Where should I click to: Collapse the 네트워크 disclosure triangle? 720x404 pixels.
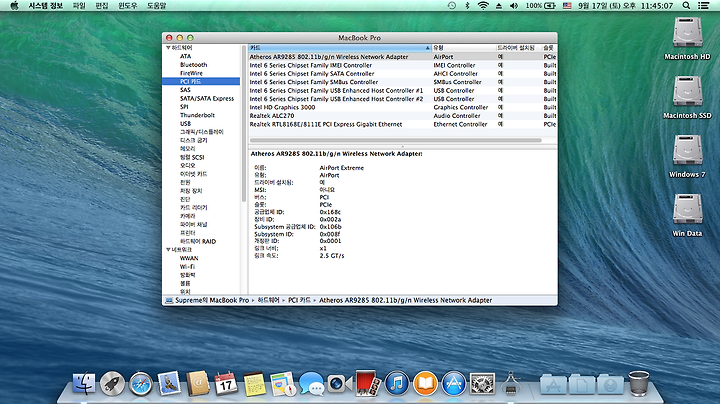pyautogui.click(x=168, y=250)
